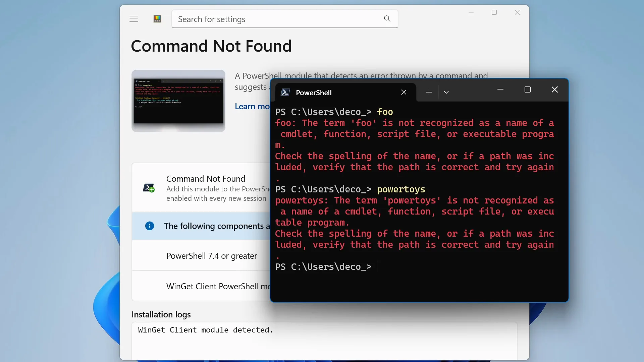Close the PowerShell terminal window
This screenshot has height=362, width=644.
555,89
